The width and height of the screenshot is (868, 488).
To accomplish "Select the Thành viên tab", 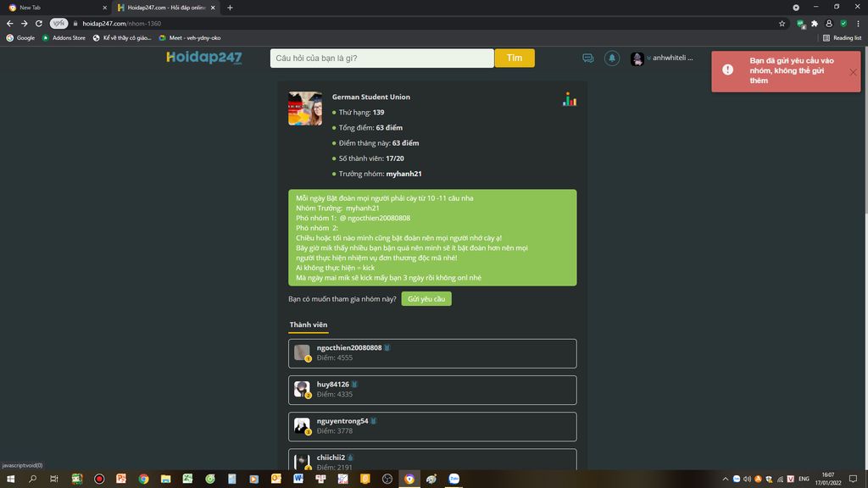I will pyautogui.click(x=309, y=325).
